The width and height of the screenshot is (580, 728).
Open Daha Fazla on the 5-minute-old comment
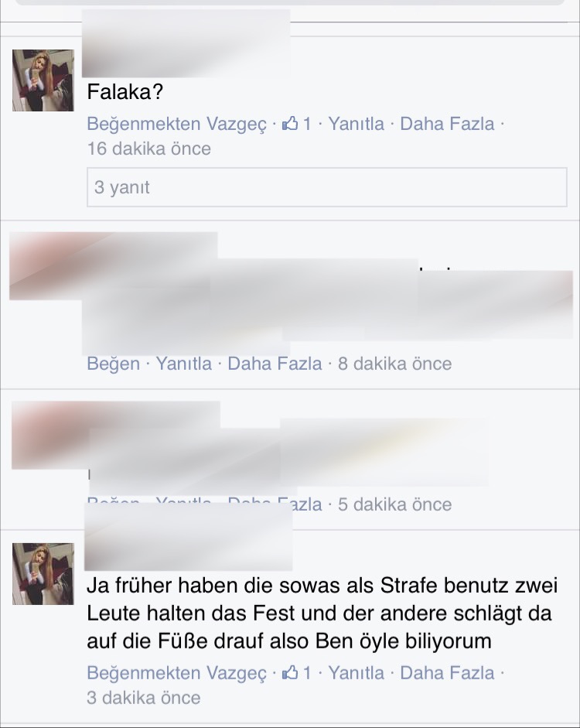tap(275, 504)
